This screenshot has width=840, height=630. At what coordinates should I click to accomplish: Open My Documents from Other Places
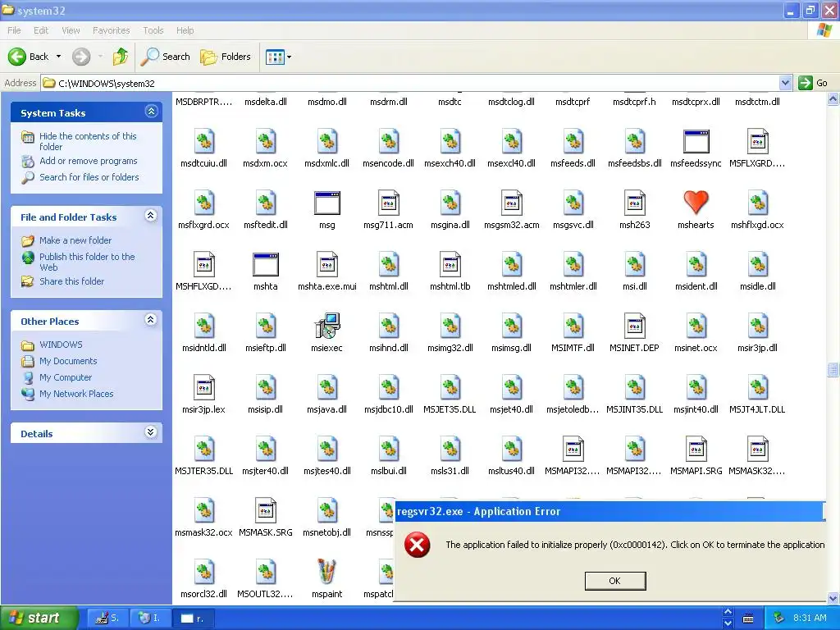[x=68, y=361]
